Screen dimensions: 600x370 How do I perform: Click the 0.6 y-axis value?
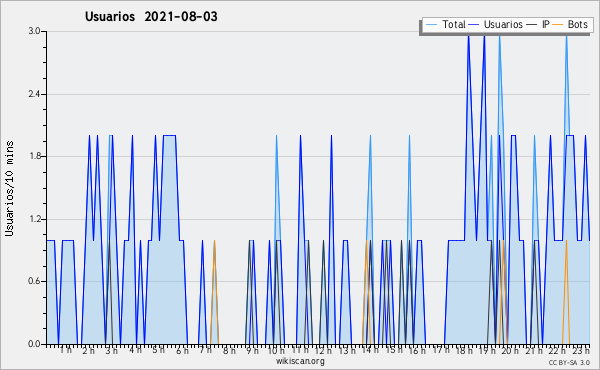coord(34,281)
